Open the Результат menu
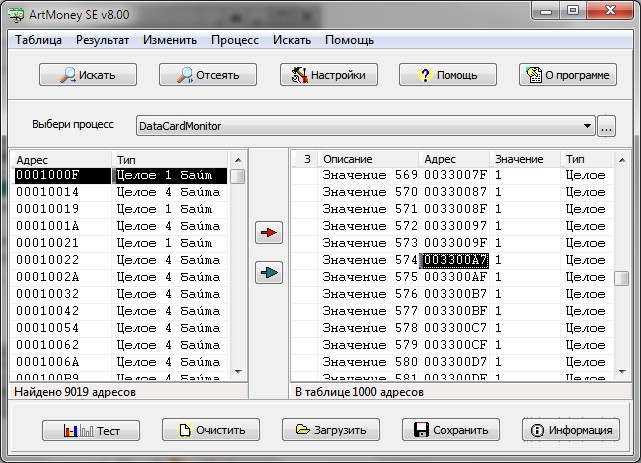This screenshot has width=641, height=463. click(x=102, y=40)
